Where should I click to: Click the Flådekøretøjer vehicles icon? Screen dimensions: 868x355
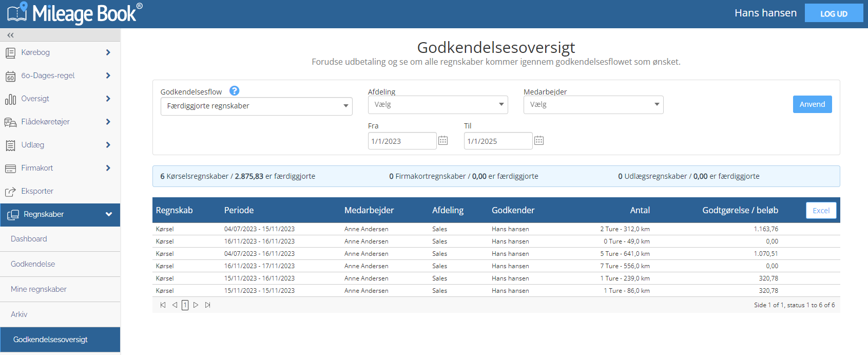click(x=10, y=122)
